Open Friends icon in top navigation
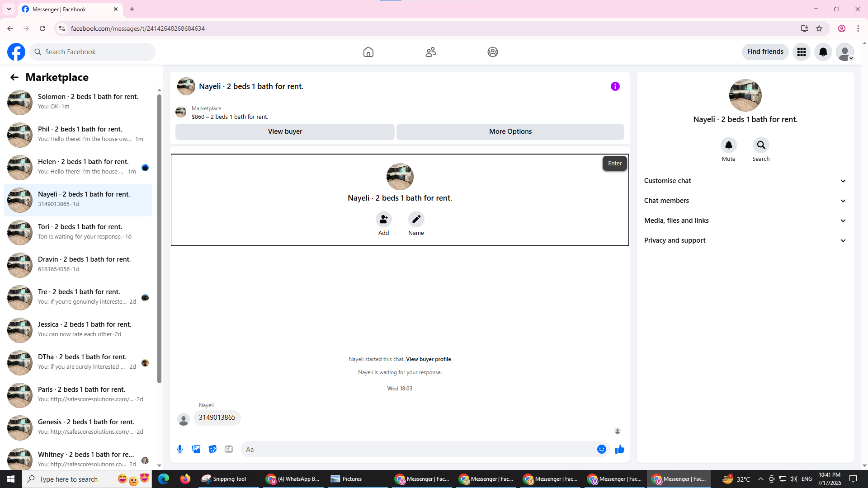This screenshot has width=868, height=488. pos(431,52)
